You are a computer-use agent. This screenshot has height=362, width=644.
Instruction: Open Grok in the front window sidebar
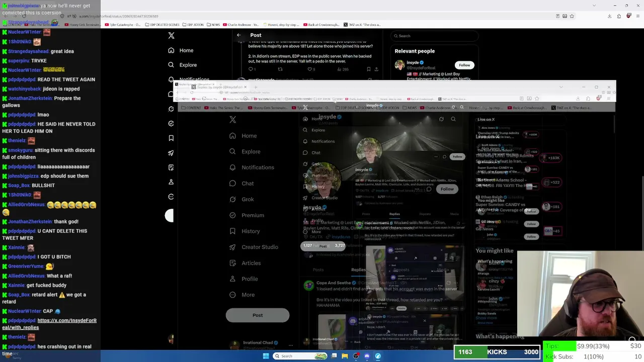242,199
